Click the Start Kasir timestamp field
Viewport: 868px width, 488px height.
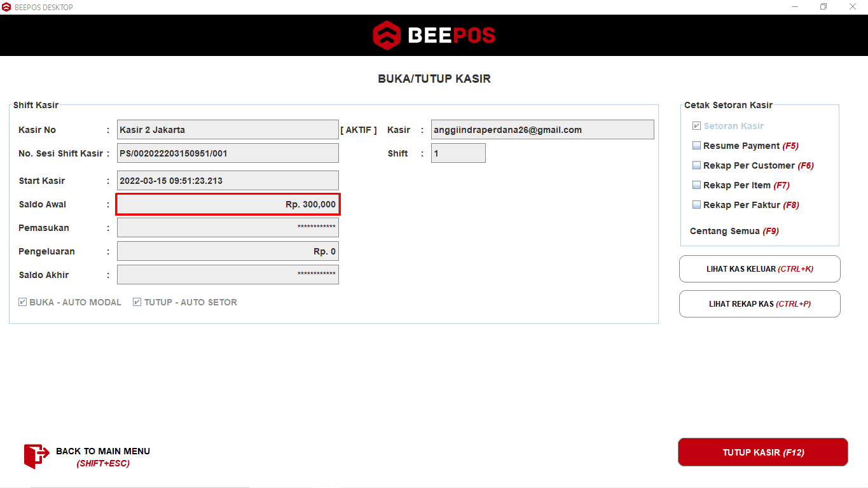(x=228, y=181)
